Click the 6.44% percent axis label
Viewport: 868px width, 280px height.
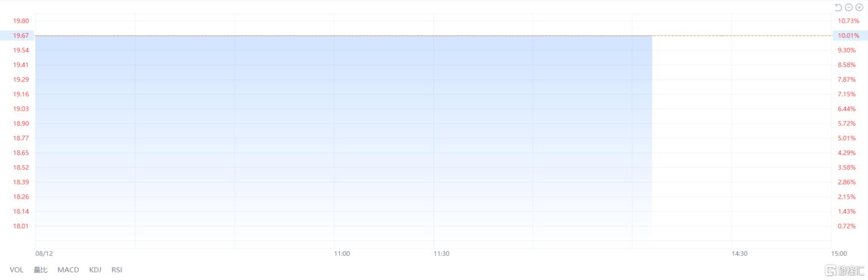(847, 109)
